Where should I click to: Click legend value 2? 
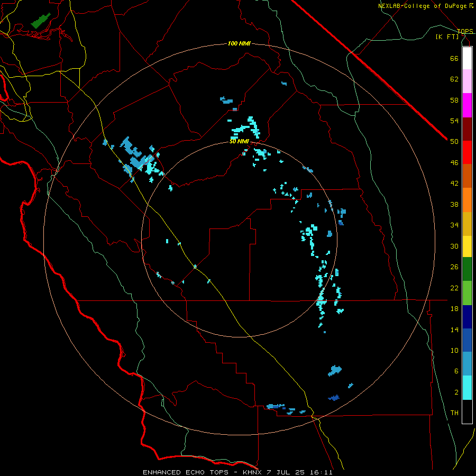(x=456, y=392)
